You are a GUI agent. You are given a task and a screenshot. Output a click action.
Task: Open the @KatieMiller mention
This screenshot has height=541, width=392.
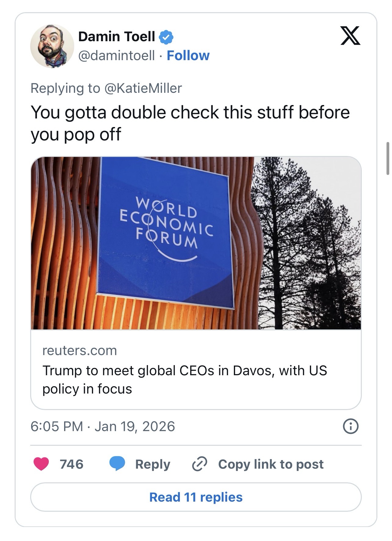[143, 88]
